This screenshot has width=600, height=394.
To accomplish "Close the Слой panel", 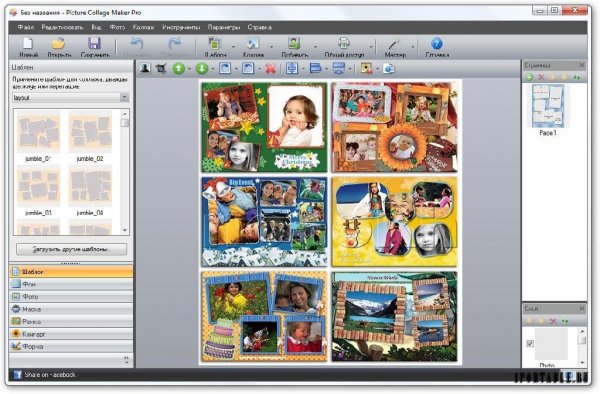I will click(x=582, y=308).
